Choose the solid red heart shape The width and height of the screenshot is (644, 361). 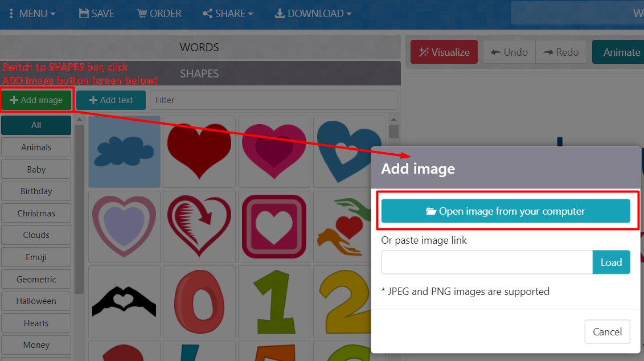point(199,151)
